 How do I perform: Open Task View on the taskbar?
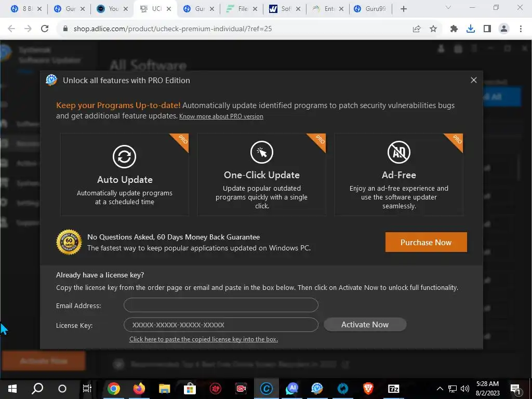(87, 389)
